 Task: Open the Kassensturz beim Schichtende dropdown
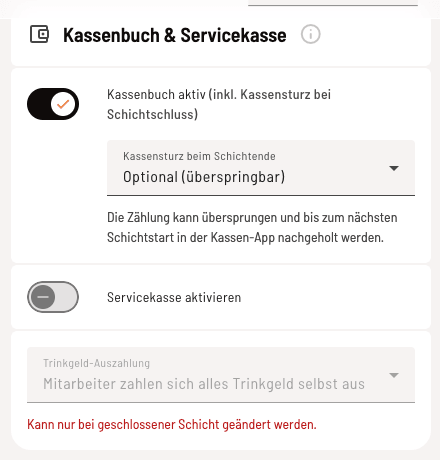261,168
